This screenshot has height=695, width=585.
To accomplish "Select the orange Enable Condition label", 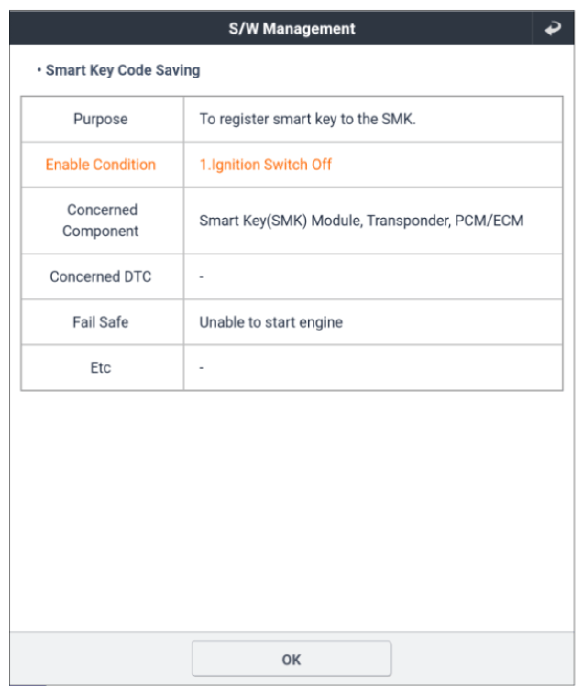I will point(101,164).
